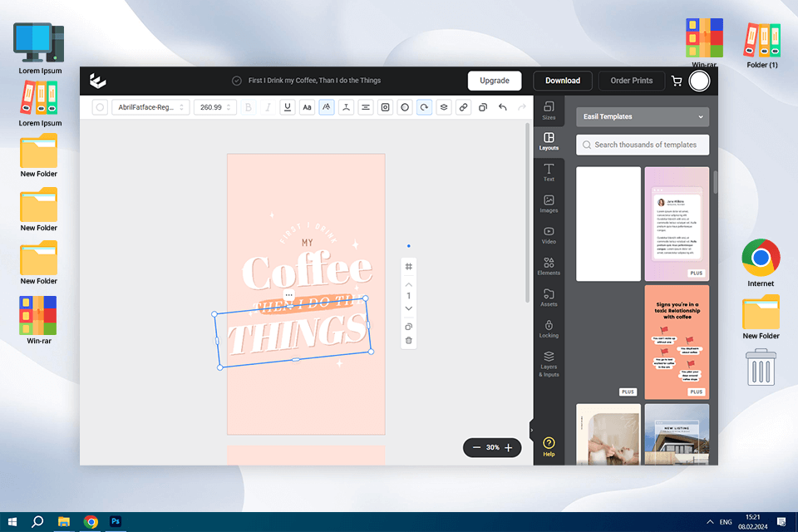798x532 pixels.
Task: Click the undo arrow
Action: pos(502,107)
